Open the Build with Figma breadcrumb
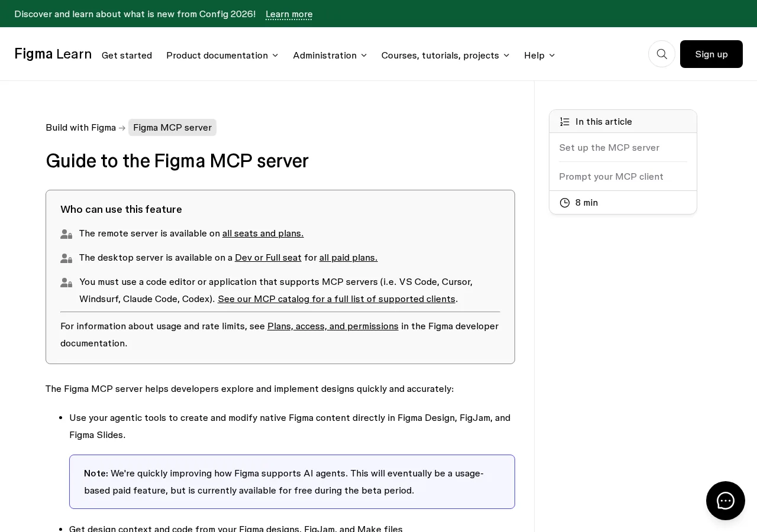 [x=80, y=128]
